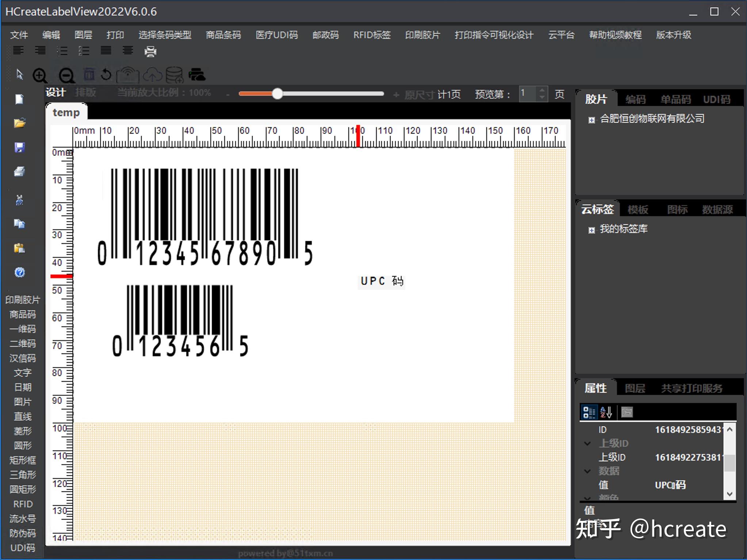
Task: Click the center alignment icon
Action: [x=128, y=51]
